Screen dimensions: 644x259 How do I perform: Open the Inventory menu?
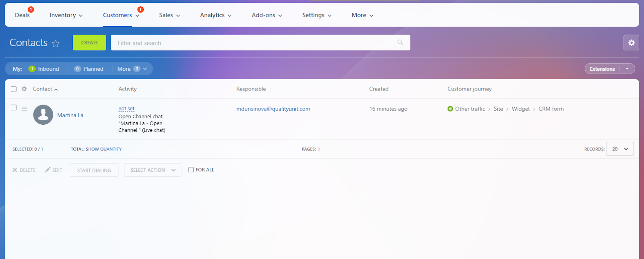[66, 15]
